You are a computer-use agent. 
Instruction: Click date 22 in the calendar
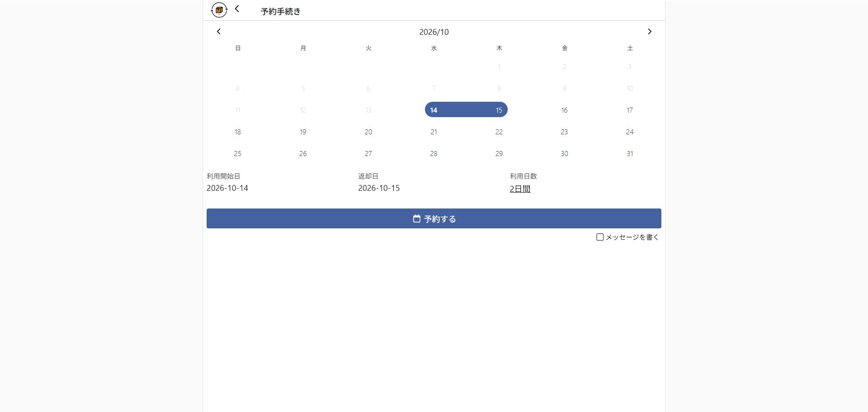pos(499,132)
